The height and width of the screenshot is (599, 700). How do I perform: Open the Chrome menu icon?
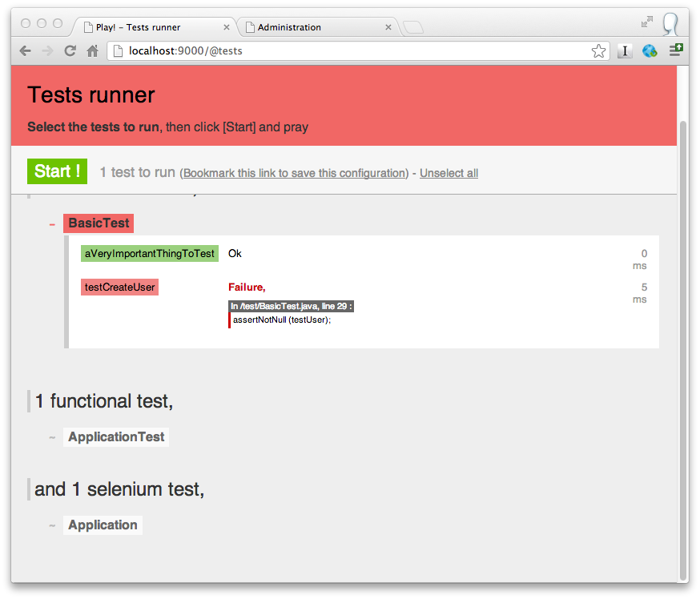(676, 50)
